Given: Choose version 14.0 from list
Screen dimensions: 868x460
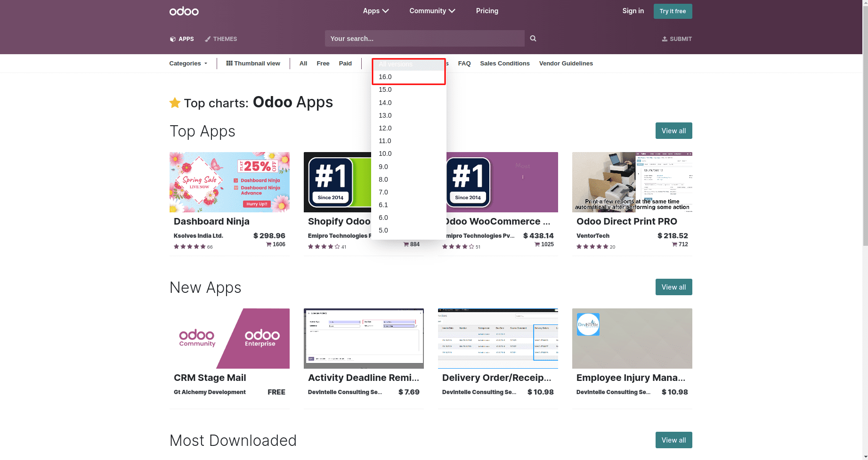Looking at the screenshot, I should point(409,103).
